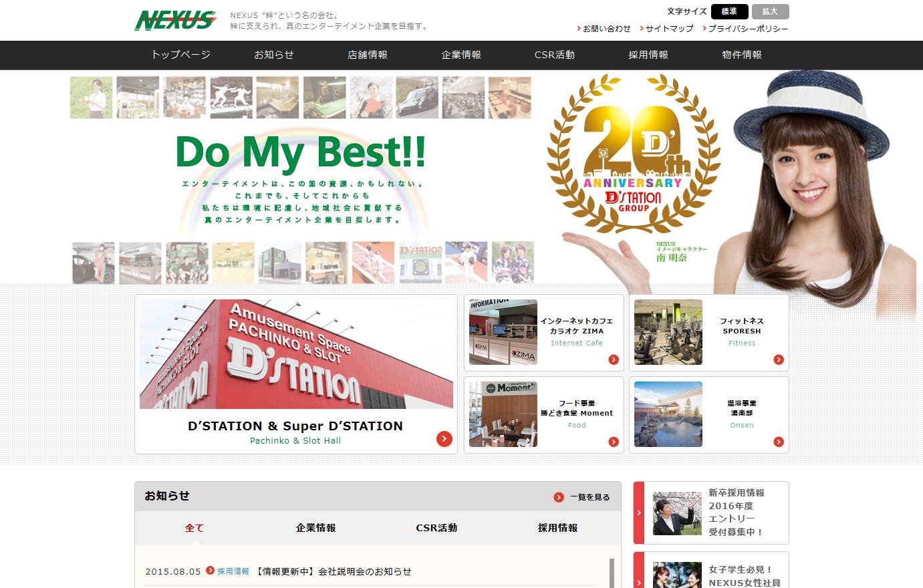Open 一覧を見る news list link
The width and height of the screenshot is (923, 588).
coord(589,497)
